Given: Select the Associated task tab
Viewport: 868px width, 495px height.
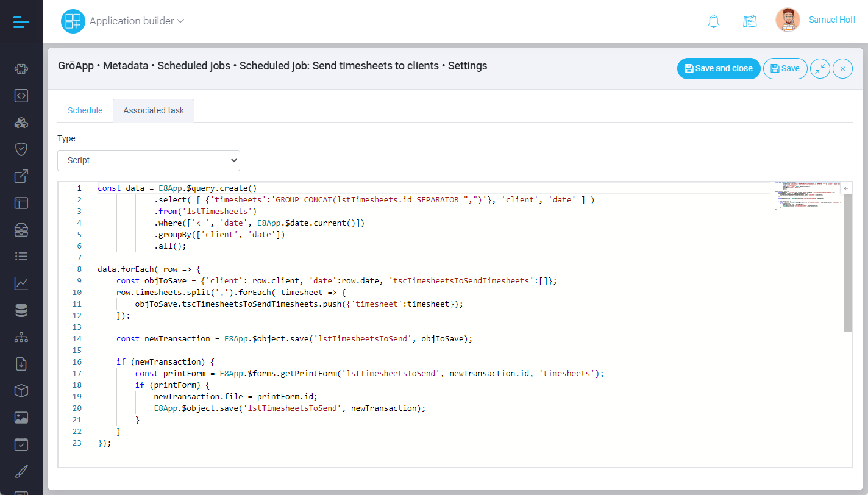Looking at the screenshot, I should coord(154,110).
